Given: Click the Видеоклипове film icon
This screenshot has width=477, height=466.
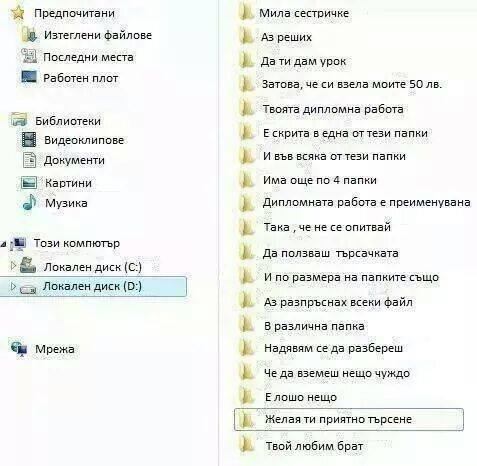Looking at the screenshot, I should [29, 139].
